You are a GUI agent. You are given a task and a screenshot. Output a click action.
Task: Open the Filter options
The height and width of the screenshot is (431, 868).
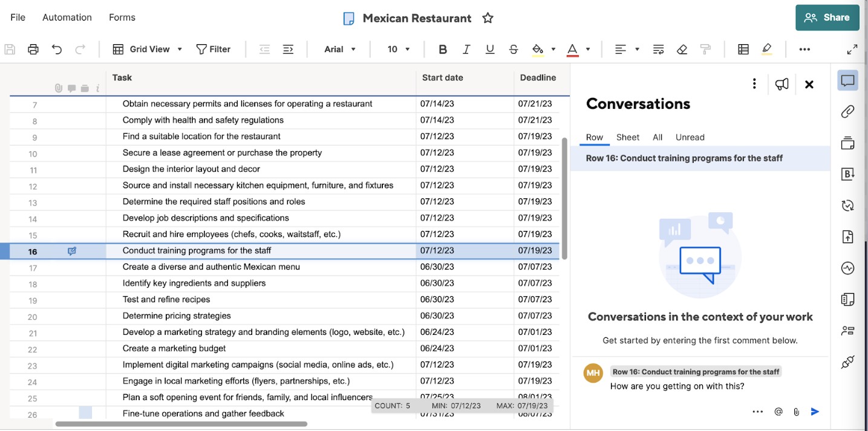point(213,49)
